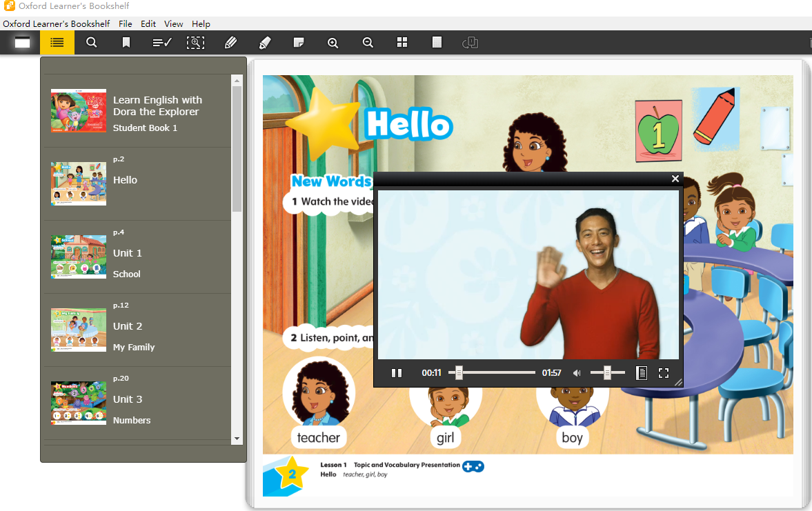Click the 'My Family' unit subtitle
This screenshot has height=511, width=812.
click(134, 348)
